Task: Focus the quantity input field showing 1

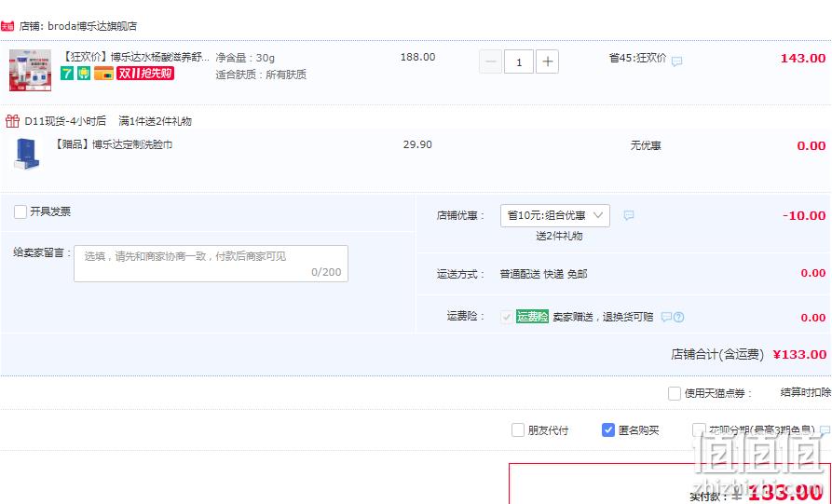Action: tap(518, 62)
